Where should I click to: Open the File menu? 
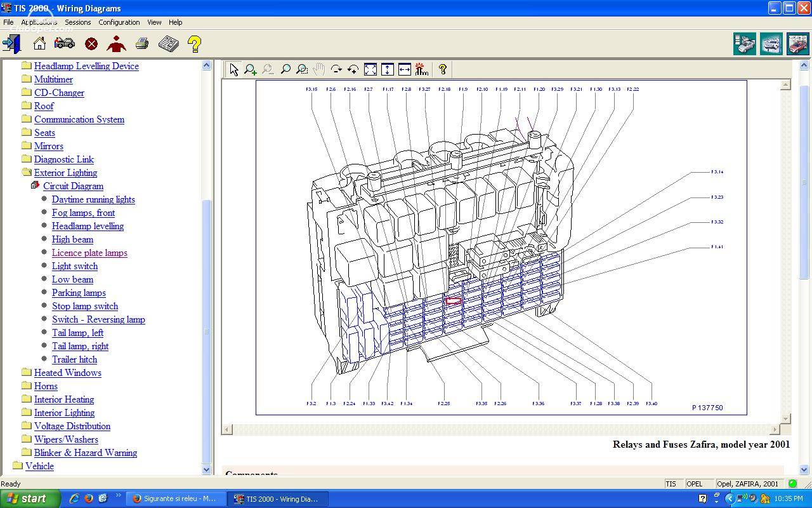click(8, 22)
